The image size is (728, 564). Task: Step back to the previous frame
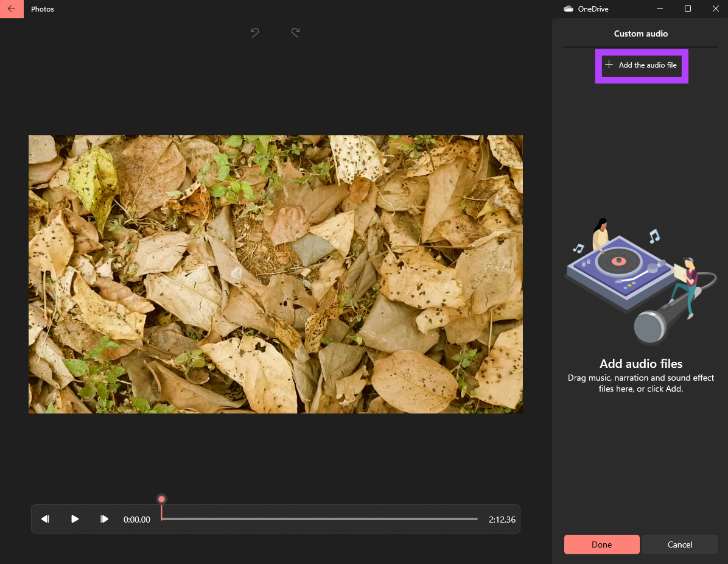pos(46,519)
